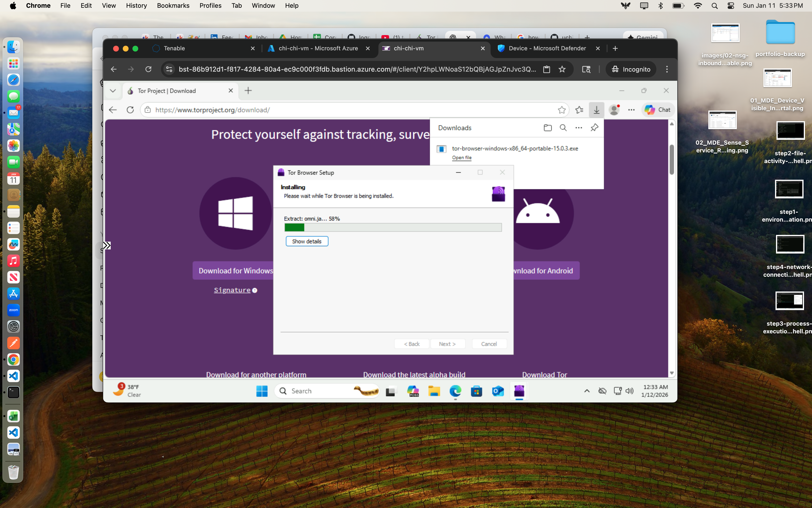Go back in the Edge browser
The height and width of the screenshot is (508, 812).
(x=113, y=110)
